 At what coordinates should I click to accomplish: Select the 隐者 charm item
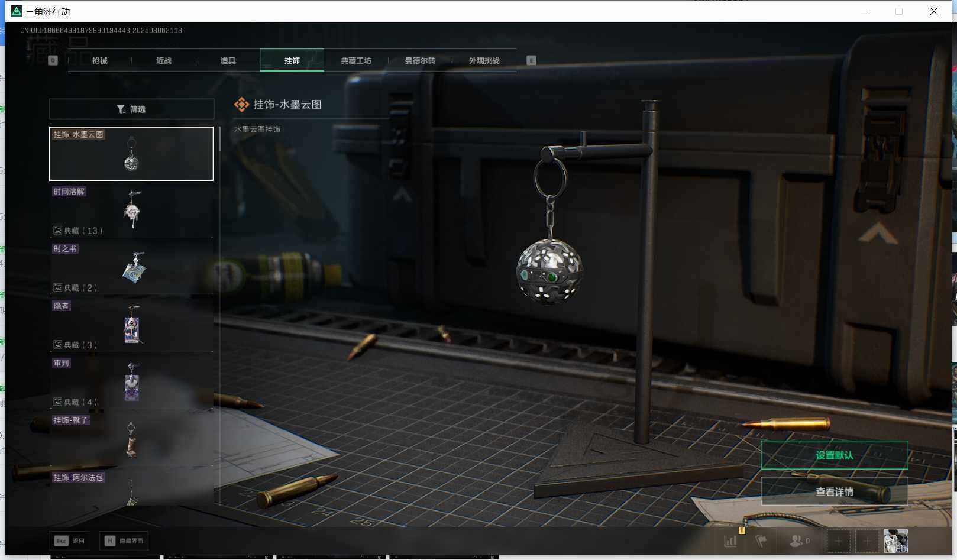point(131,325)
